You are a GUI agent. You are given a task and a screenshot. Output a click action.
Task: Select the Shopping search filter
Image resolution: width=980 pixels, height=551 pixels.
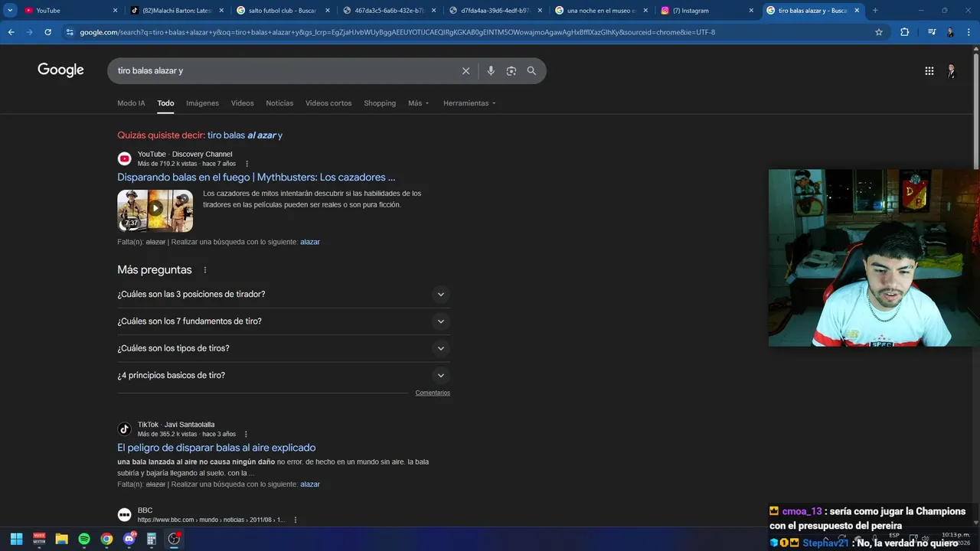point(380,103)
